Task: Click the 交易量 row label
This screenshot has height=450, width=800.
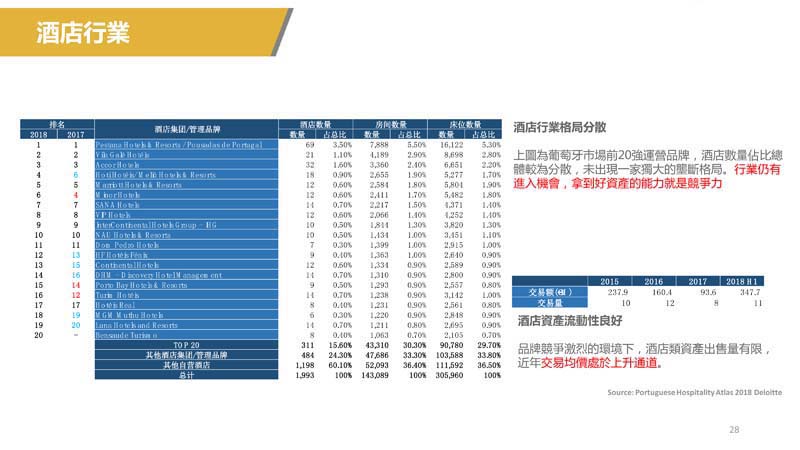Action: pos(550,303)
